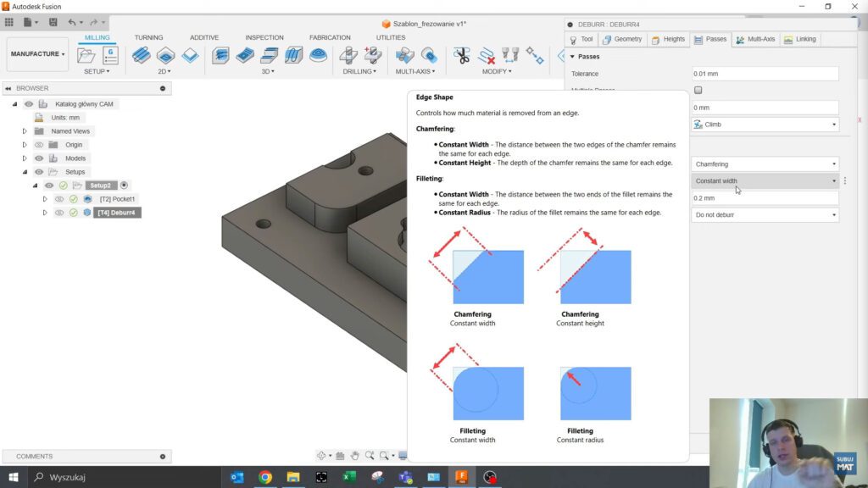
Task: Open the Chamfering edge type dropdown
Action: tap(765, 164)
